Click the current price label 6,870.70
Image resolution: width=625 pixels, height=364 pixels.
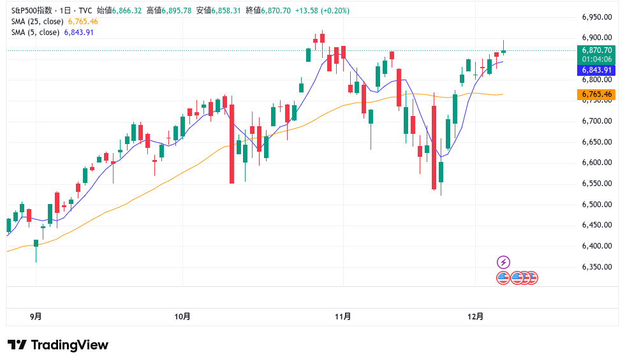click(597, 50)
